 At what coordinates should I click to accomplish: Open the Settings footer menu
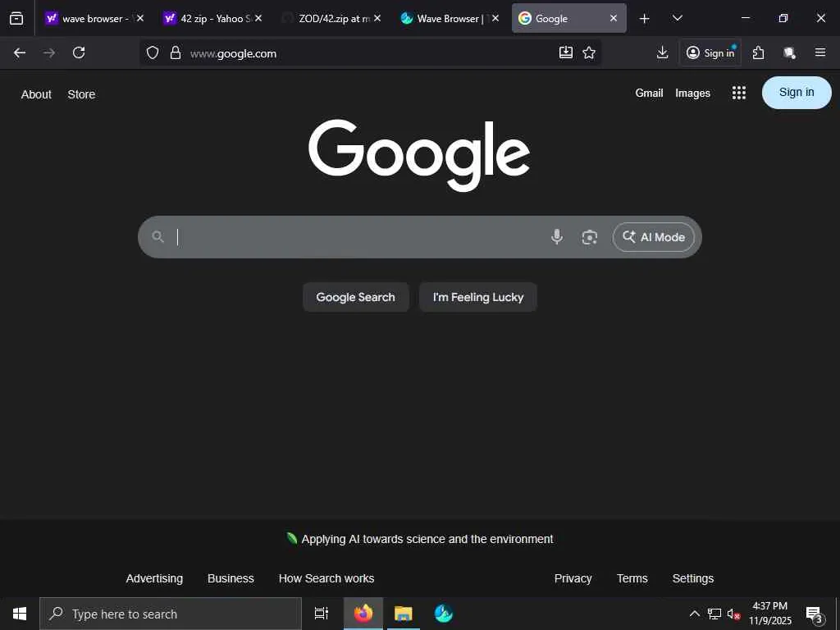pos(692,578)
